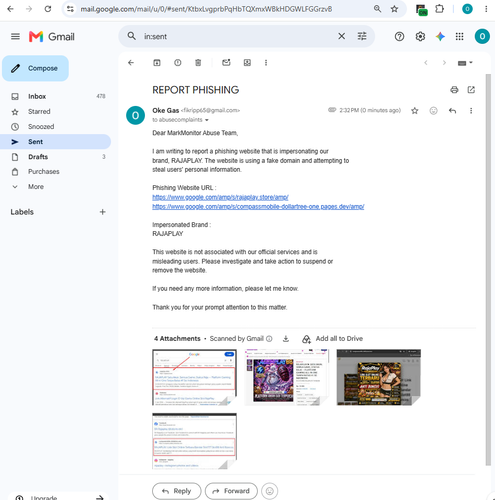Reload the page in the browser

[x=48, y=9]
